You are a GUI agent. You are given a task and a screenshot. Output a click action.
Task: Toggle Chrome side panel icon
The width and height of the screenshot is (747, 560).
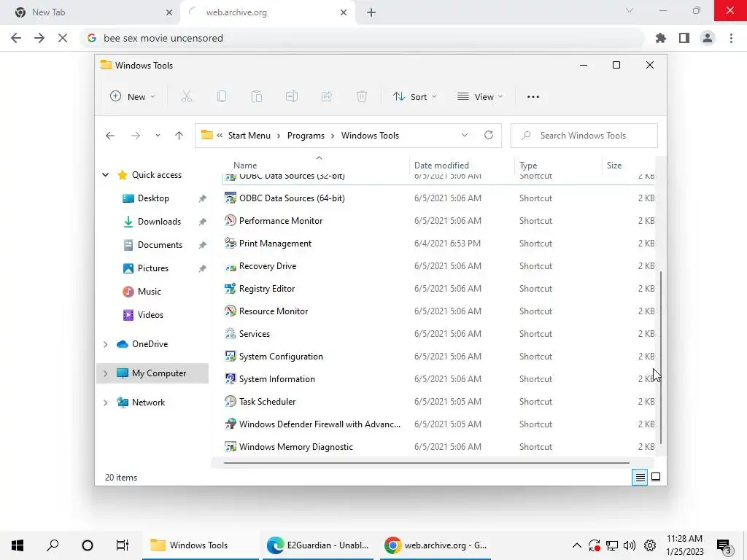[x=684, y=38]
